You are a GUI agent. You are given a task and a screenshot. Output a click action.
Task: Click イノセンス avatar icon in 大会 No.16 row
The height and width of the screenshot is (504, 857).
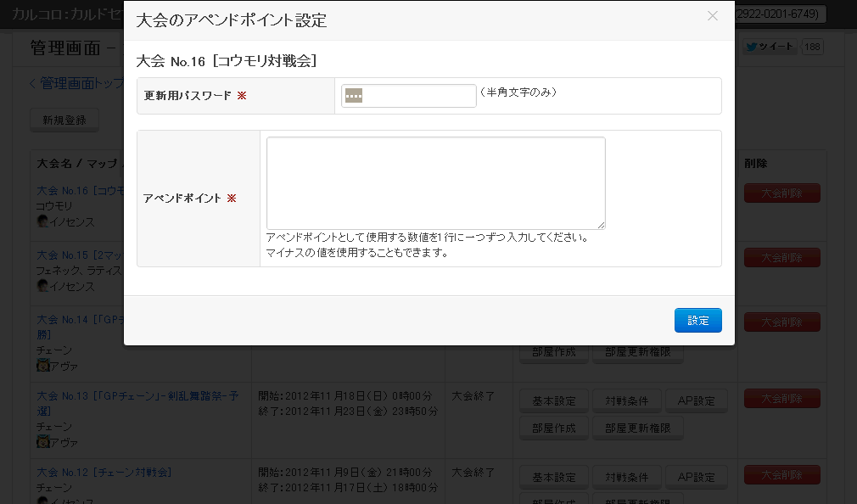[x=42, y=221]
